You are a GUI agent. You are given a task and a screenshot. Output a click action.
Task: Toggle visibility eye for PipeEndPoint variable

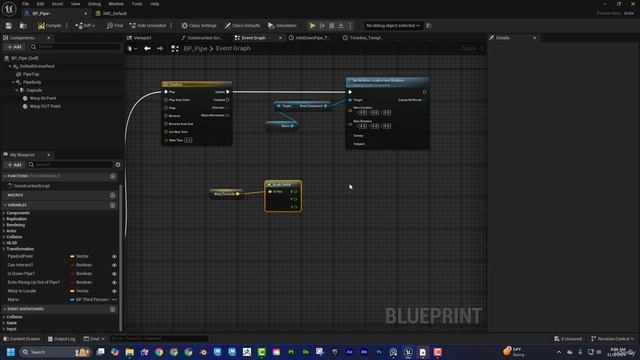coord(114,256)
